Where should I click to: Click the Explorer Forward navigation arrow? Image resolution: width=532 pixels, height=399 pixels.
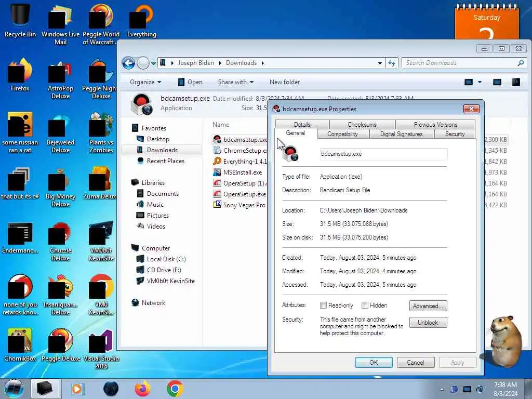(143, 63)
